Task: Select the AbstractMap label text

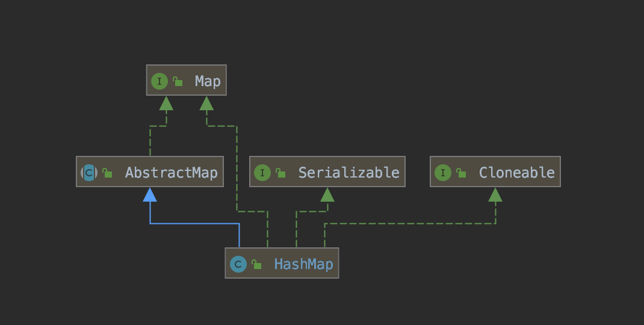Action: [171, 173]
